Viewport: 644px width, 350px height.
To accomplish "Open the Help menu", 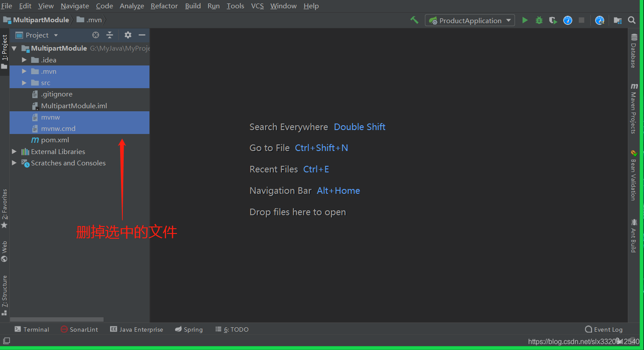I will [311, 6].
